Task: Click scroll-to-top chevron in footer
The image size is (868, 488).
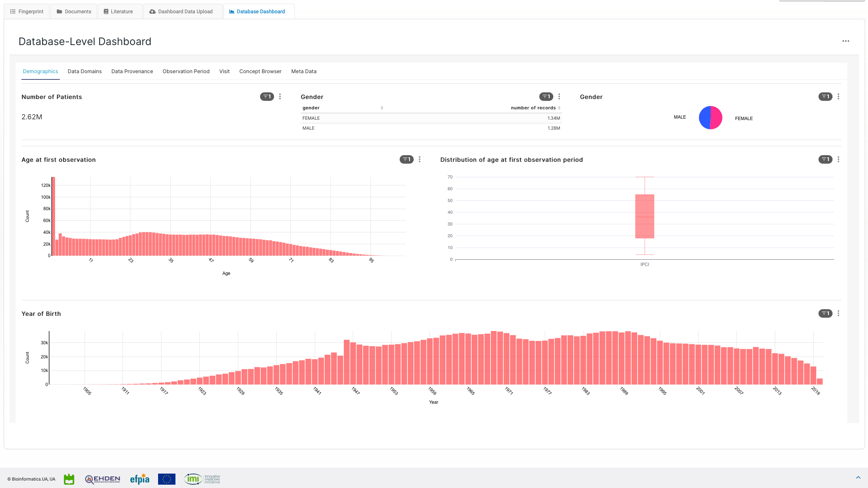Action: pyautogui.click(x=858, y=477)
